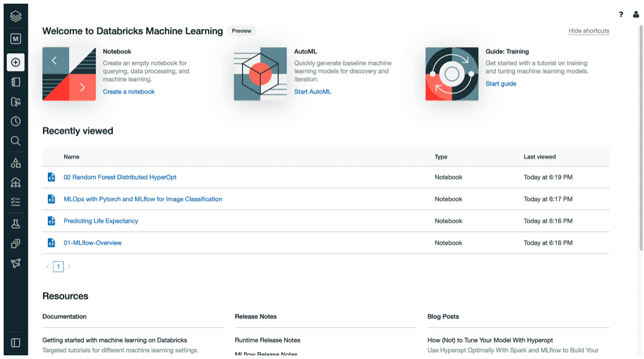Click Notebook type cell in 01-MLflow-Overview row
Screen dimensions: 644x359
[x=449, y=243]
